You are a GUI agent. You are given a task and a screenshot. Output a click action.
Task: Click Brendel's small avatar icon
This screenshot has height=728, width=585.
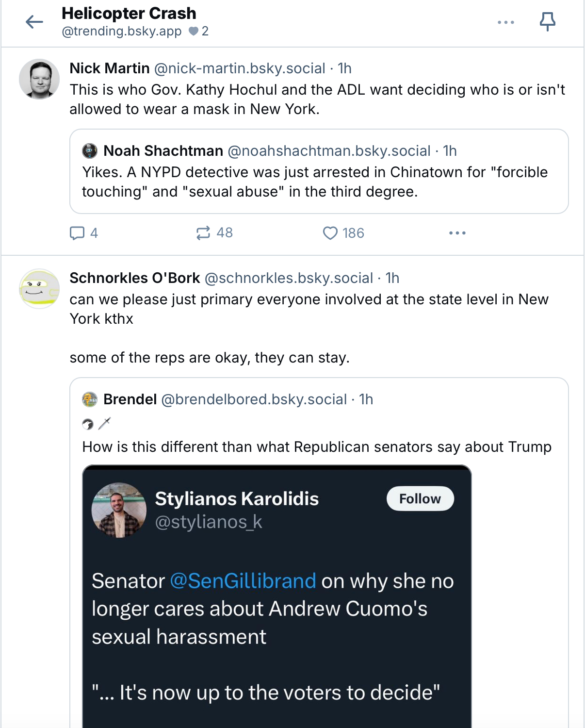(90, 399)
